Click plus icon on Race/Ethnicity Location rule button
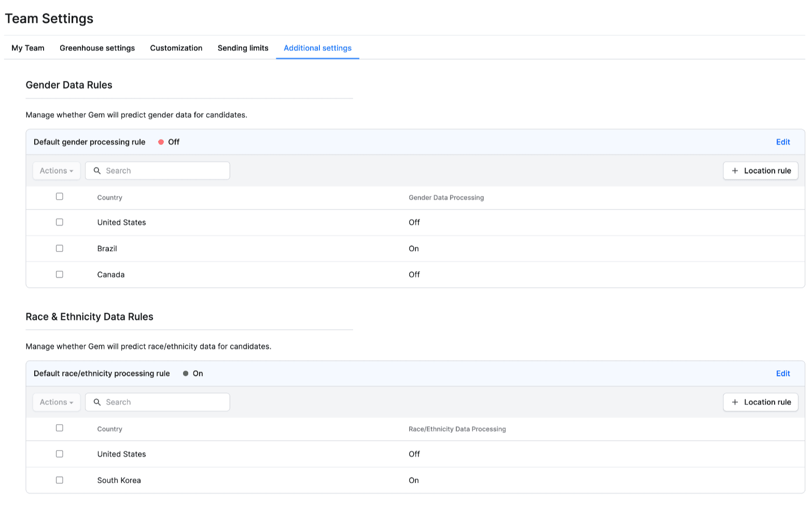 point(734,402)
